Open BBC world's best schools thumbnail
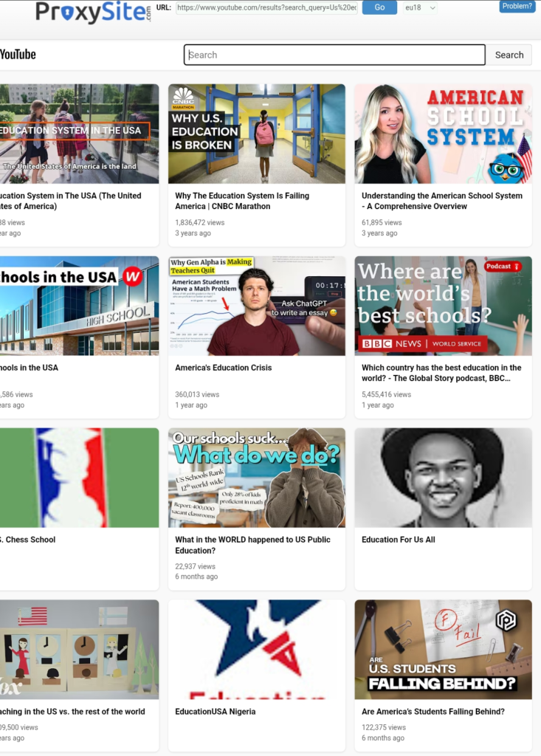The width and height of the screenshot is (541, 756). (x=443, y=306)
